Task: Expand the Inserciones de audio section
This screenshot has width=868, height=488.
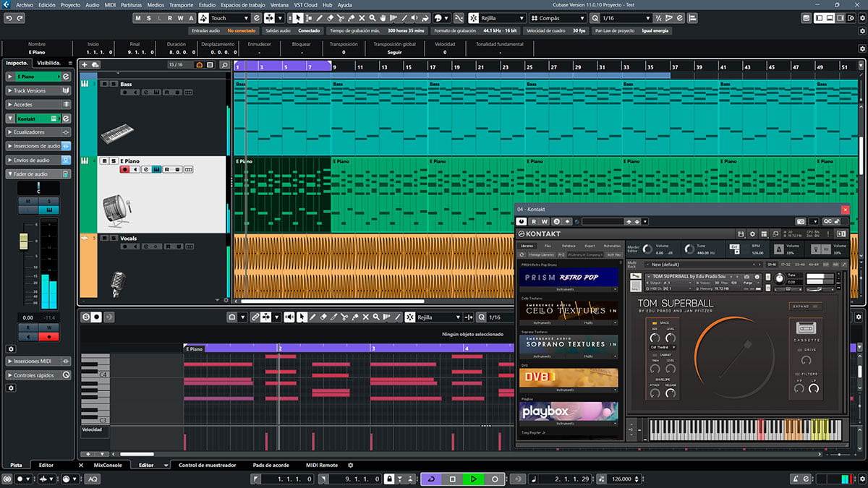Action: coord(39,146)
